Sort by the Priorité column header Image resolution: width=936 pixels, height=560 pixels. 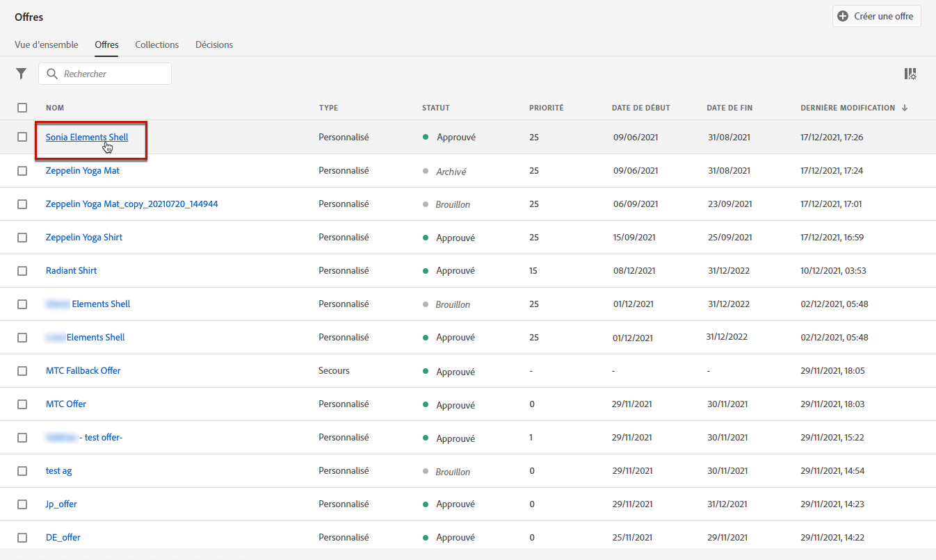(546, 108)
